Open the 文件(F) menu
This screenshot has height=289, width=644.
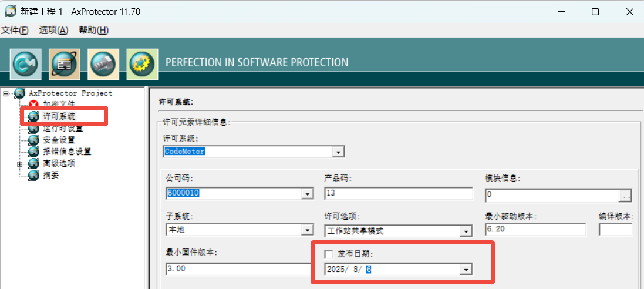point(15,30)
